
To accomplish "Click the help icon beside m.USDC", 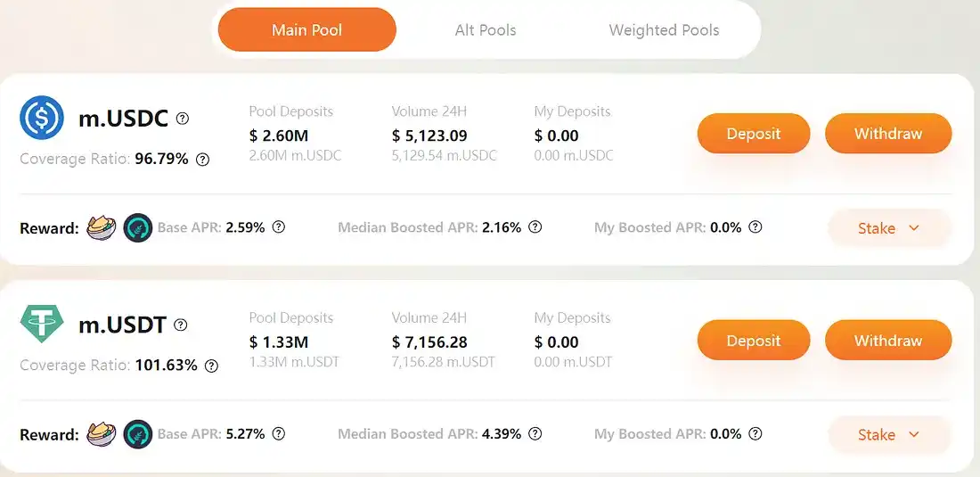I will (x=183, y=119).
